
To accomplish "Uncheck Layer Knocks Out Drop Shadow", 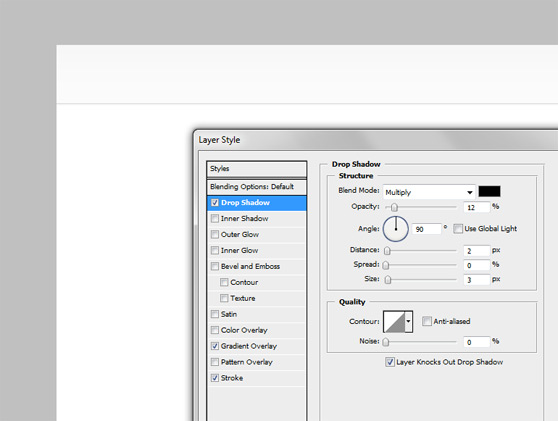I will 390,362.
